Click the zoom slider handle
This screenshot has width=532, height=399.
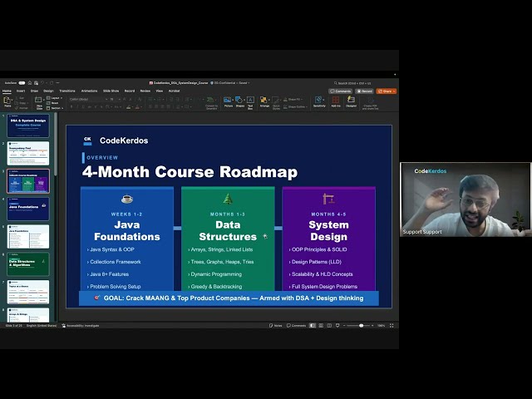pos(362,326)
